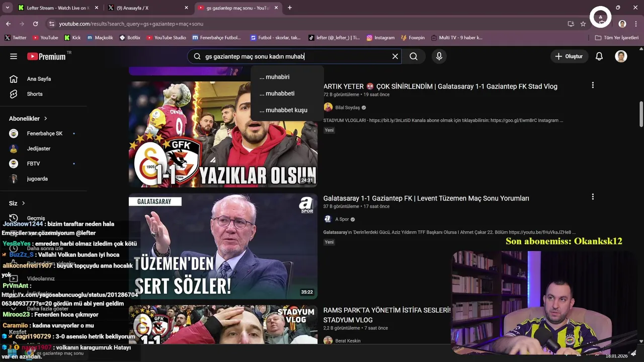Open the YouTube hamburger guide menu
Image resolution: width=644 pixels, height=362 pixels.
tap(14, 56)
